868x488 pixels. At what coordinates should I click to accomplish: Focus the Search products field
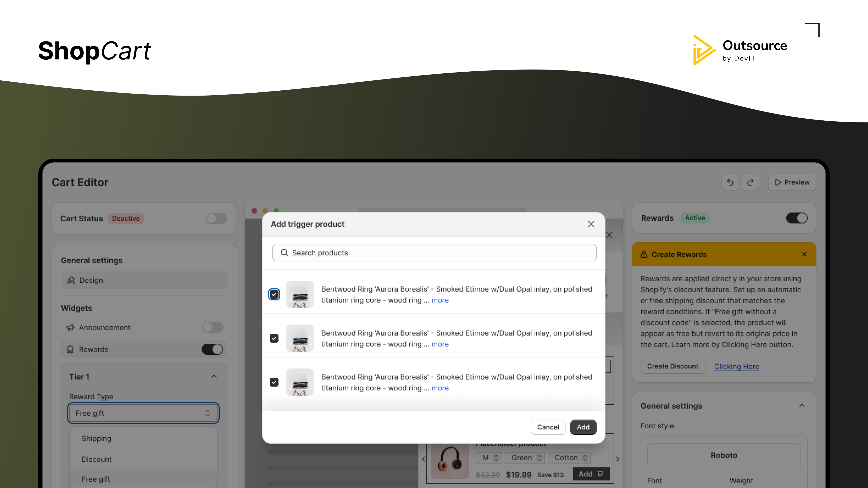pyautogui.click(x=434, y=253)
